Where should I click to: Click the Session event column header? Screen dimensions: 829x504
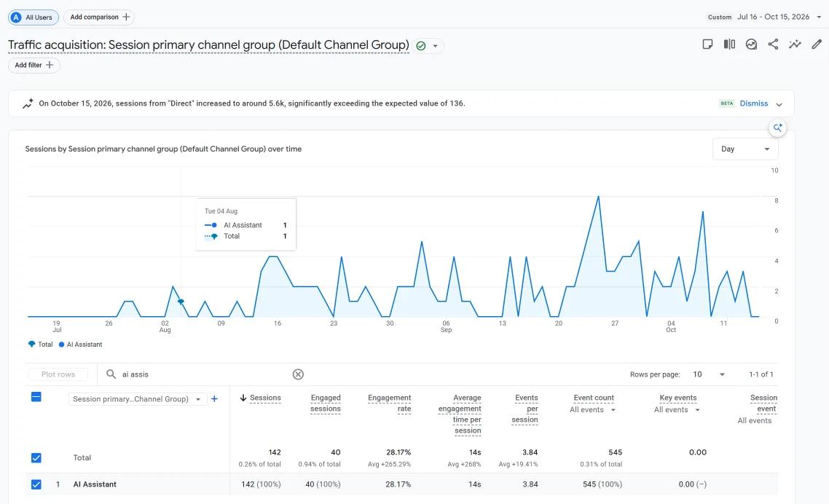[763, 403]
